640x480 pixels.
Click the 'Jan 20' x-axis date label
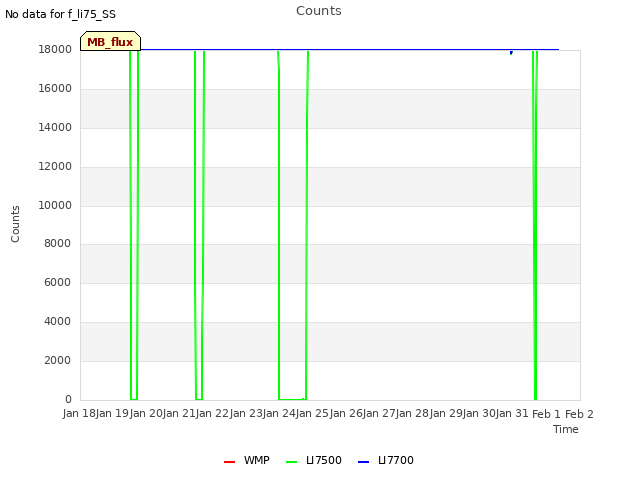(146, 413)
